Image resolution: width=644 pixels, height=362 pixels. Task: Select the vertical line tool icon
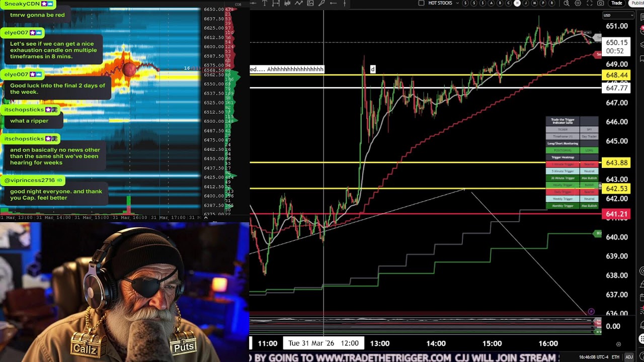pos(345,3)
